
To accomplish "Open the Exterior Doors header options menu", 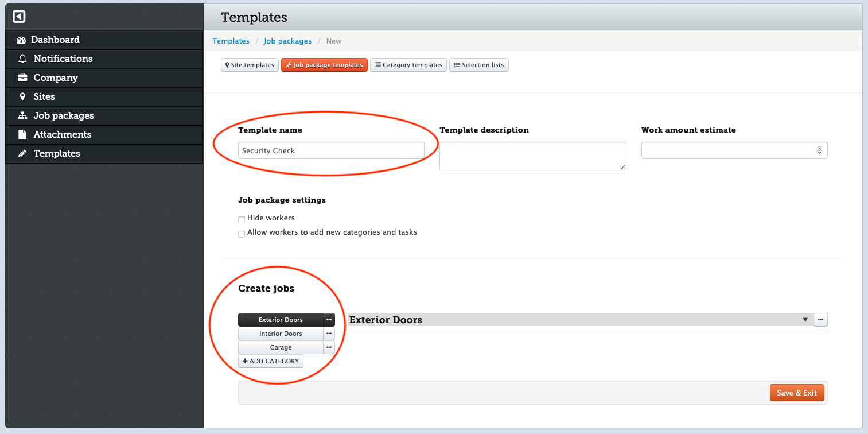I will 820,320.
